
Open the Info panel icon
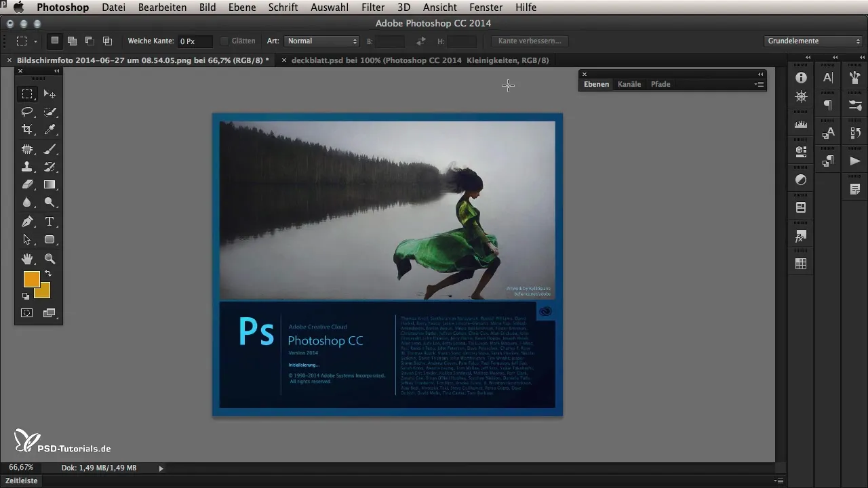pos(801,77)
